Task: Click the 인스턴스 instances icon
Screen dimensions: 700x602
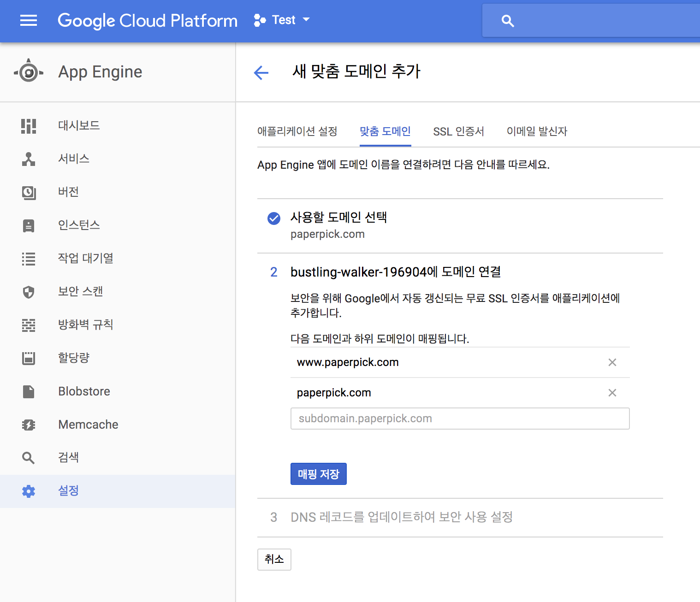Action: (x=29, y=225)
